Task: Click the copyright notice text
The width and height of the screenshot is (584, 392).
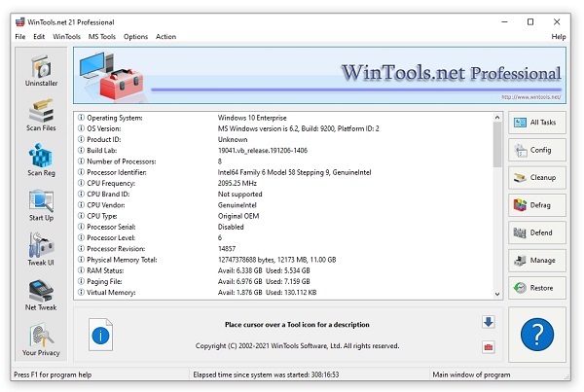Action: [x=297, y=346]
